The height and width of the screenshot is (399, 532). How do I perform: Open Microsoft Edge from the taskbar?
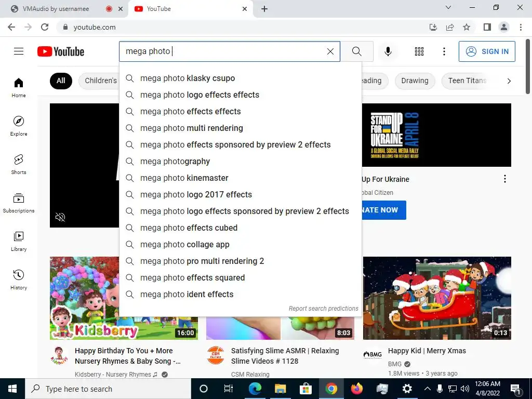255,389
